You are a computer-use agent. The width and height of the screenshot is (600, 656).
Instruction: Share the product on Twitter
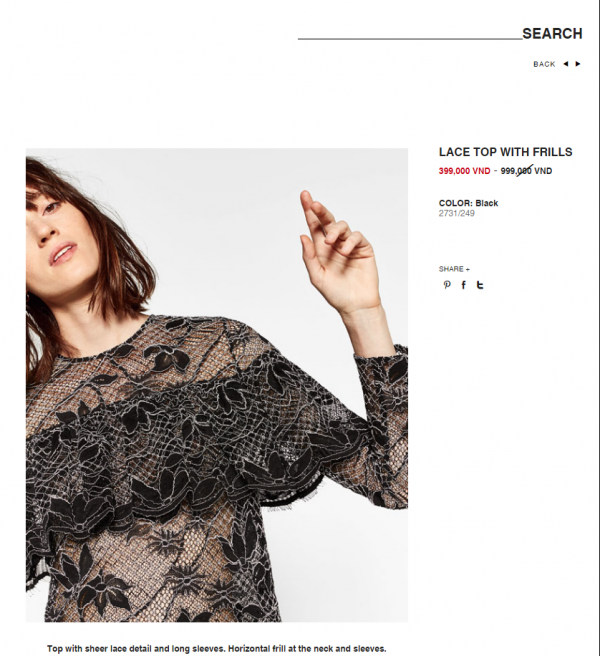pos(480,285)
